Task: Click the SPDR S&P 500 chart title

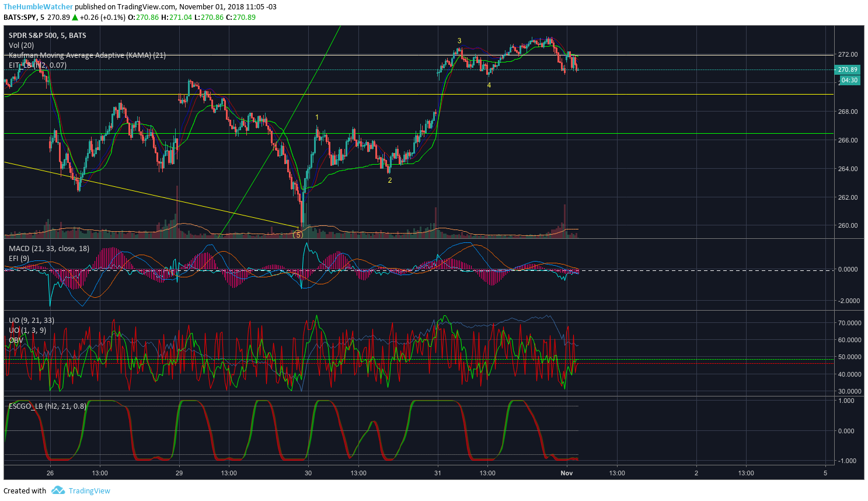Action: [x=47, y=36]
